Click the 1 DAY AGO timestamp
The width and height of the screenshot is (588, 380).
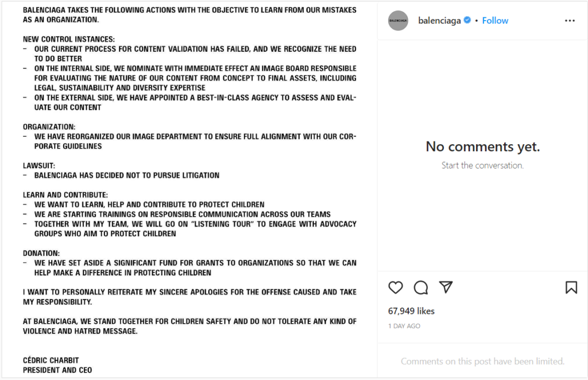point(404,326)
